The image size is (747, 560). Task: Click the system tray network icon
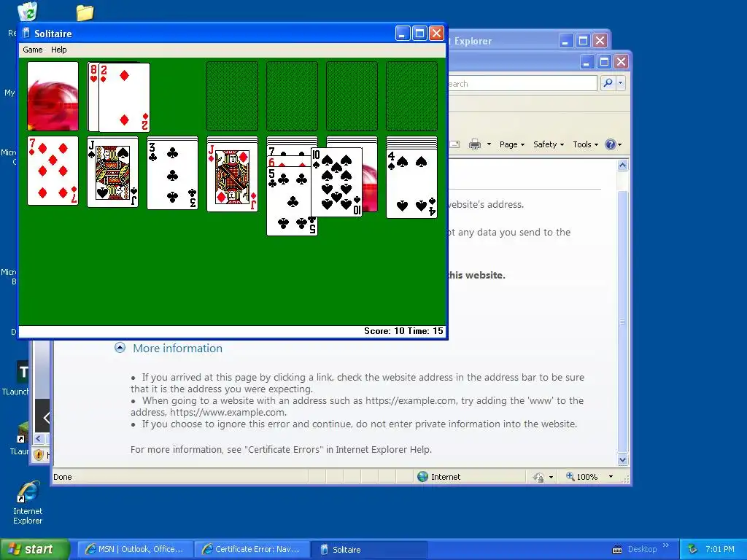[693, 549]
